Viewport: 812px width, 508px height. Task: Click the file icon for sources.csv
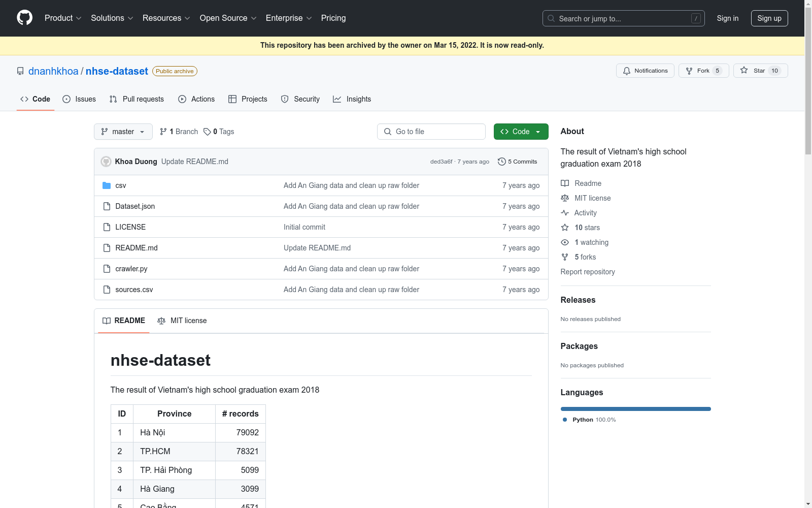107,290
